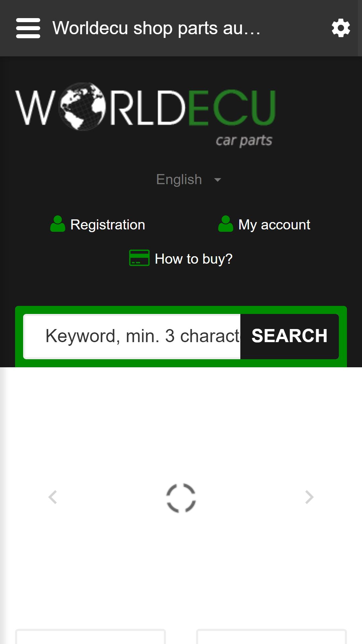The image size is (362, 644).
Task: Go to the previous slide
Action: (x=53, y=497)
